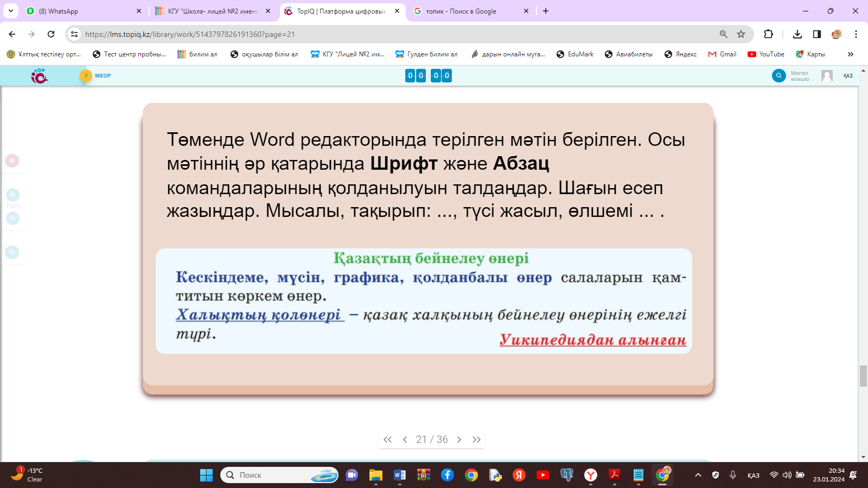
Task: Open the Gmail bookmark
Action: (x=723, y=54)
